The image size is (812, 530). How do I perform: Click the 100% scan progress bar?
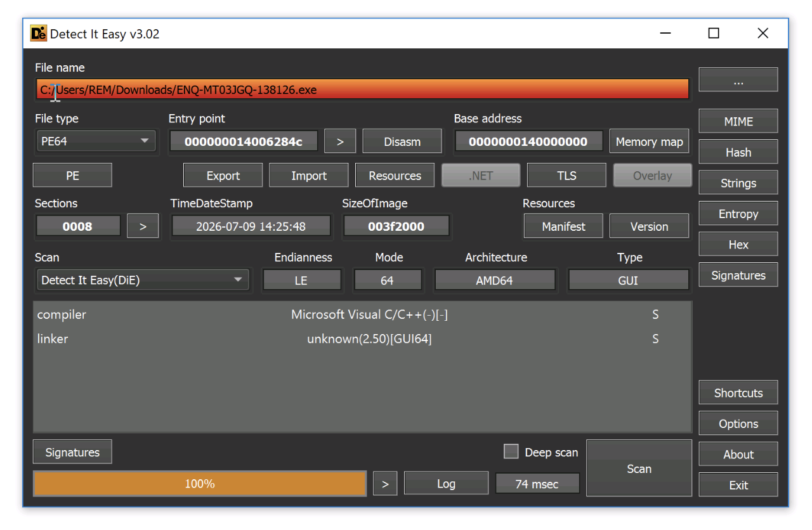click(x=200, y=484)
